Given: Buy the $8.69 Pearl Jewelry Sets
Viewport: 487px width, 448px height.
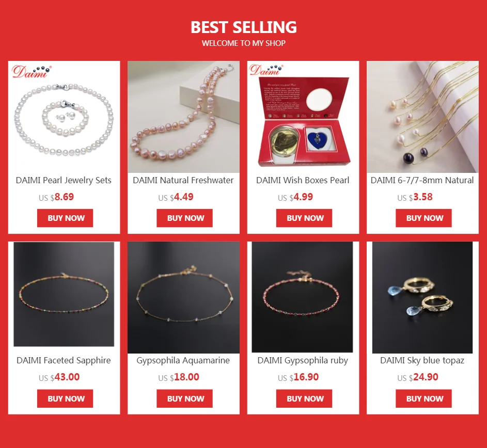Looking at the screenshot, I should (65, 218).
